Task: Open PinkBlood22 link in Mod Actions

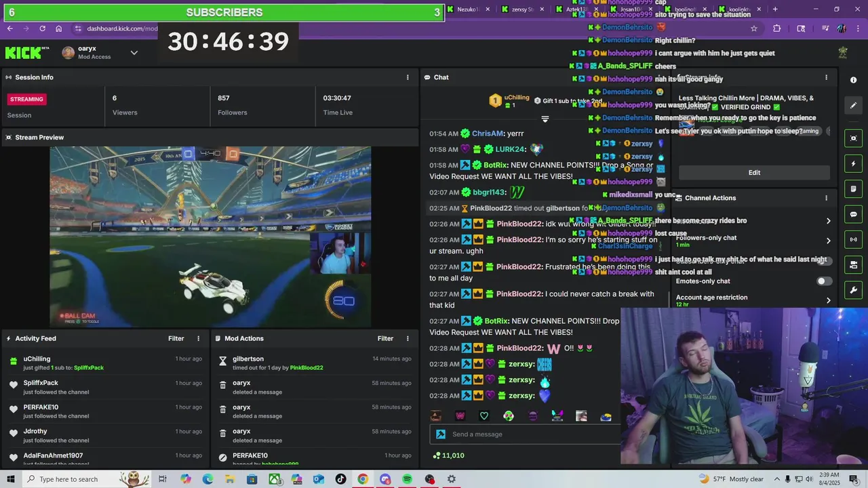Action: (x=307, y=368)
